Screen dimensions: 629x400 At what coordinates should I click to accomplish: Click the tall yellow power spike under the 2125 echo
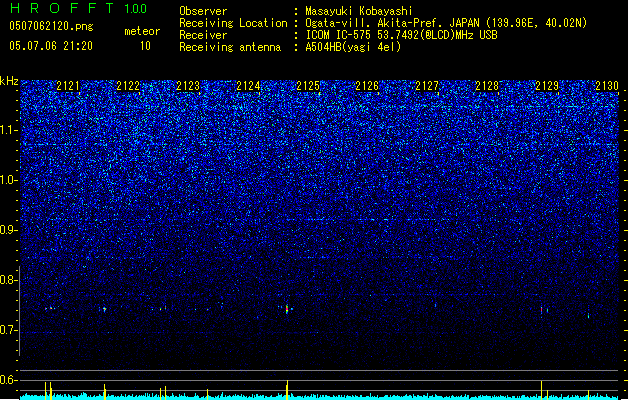[287, 390]
